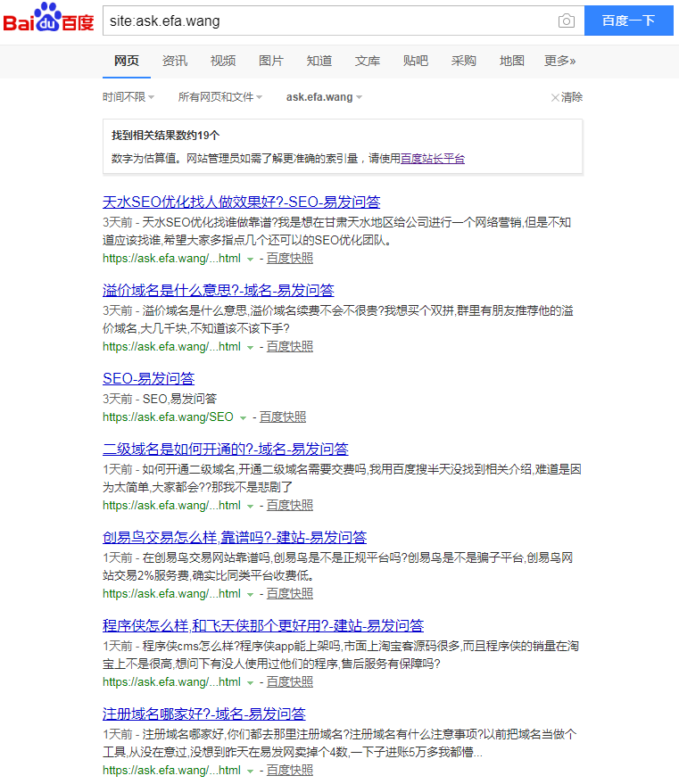This screenshot has height=784, width=679.
Task: Click green URL under 创易鸟 result
Action: (171, 593)
